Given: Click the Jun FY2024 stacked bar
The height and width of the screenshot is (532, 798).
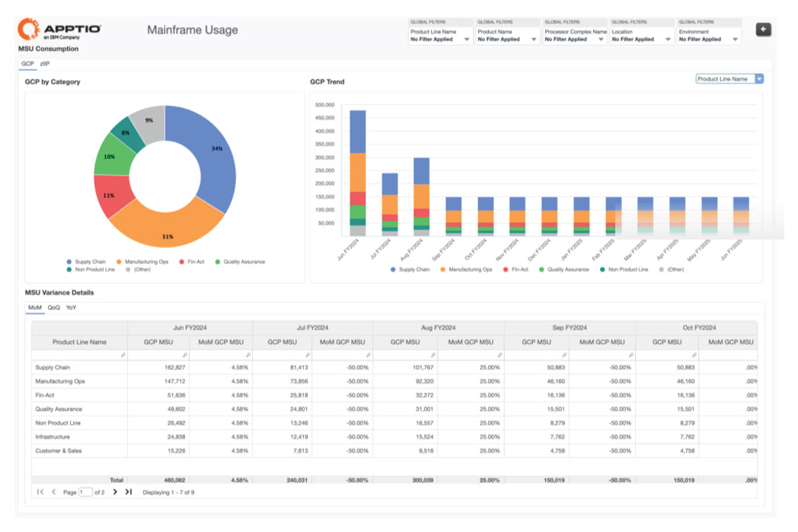Looking at the screenshot, I should coord(358,173).
